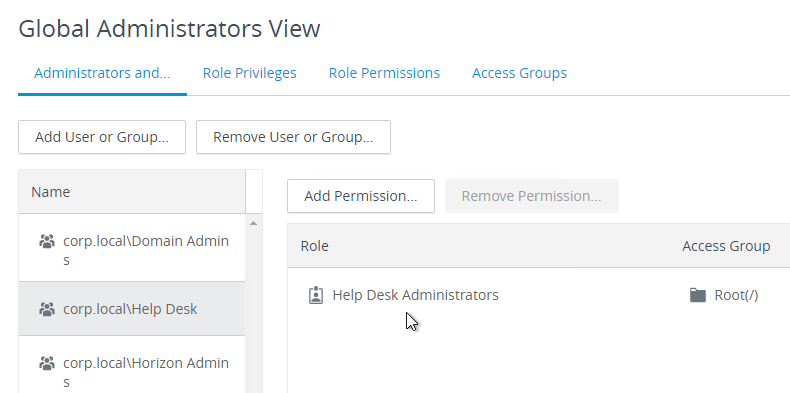Sort by the Access Group column header
Viewport: 790px width, 393px height.
tap(726, 246)
